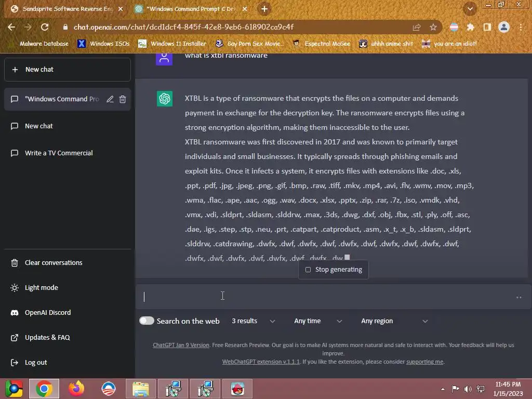Open the Espectral McGee bookmark

click(321, 44)
